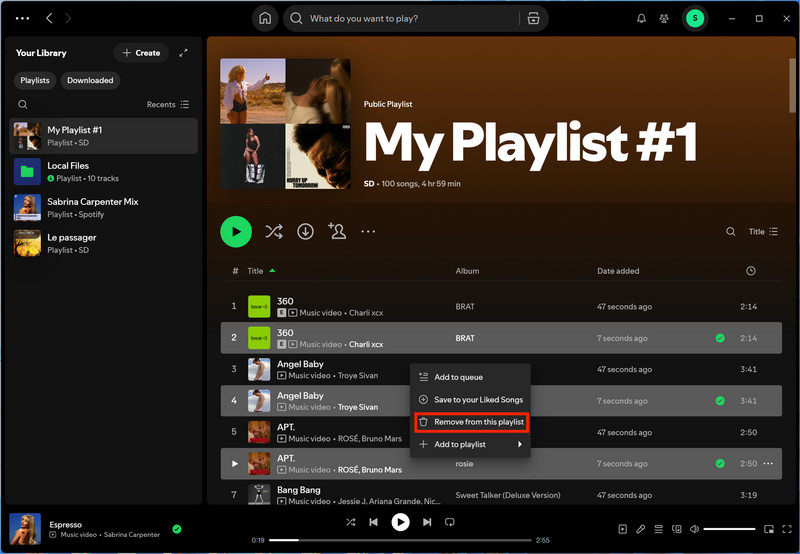
Task: Seek in the playback progress bar
Action: point(400,540)
